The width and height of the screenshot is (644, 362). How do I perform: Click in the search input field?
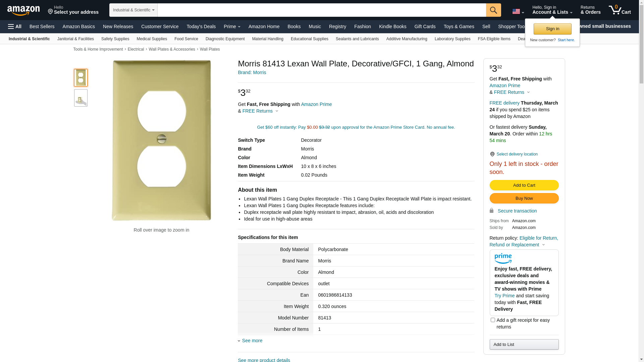[x=321, y=10]
